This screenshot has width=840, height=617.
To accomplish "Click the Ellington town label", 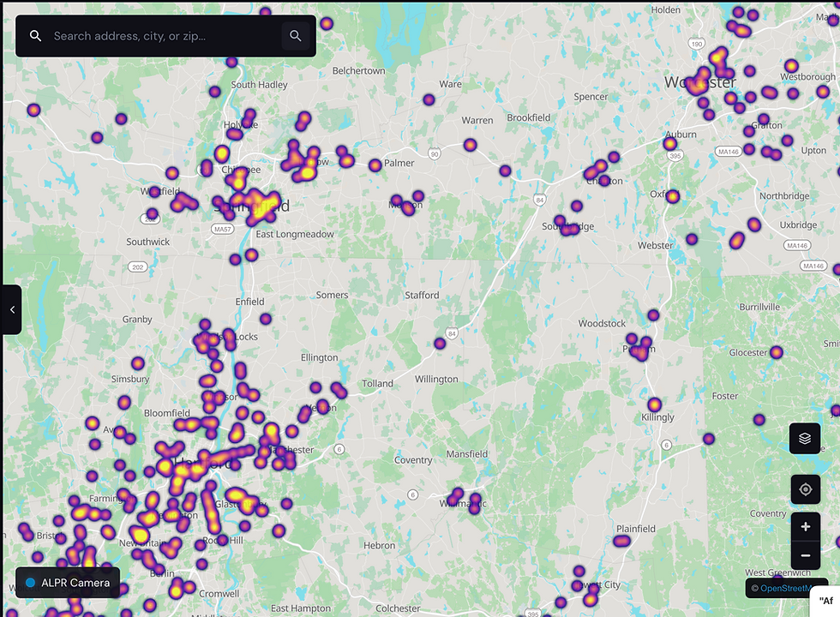I will tap(319, 358).
